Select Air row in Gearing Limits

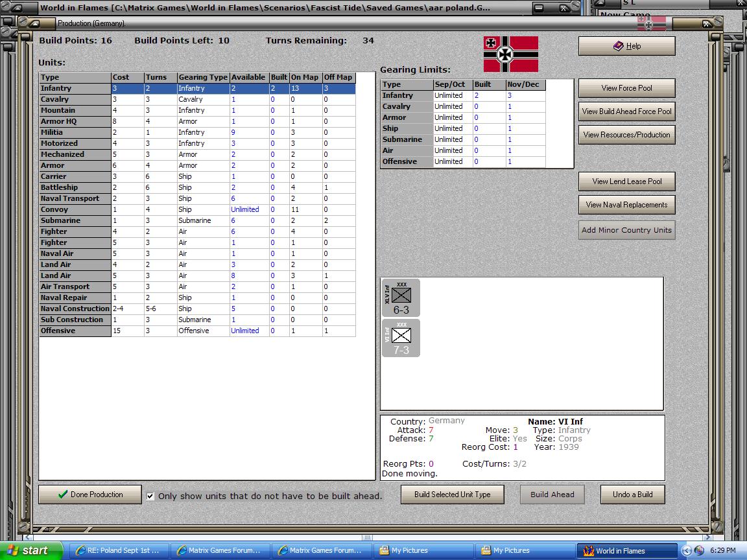pyautogui.click(x=464, y=150)
